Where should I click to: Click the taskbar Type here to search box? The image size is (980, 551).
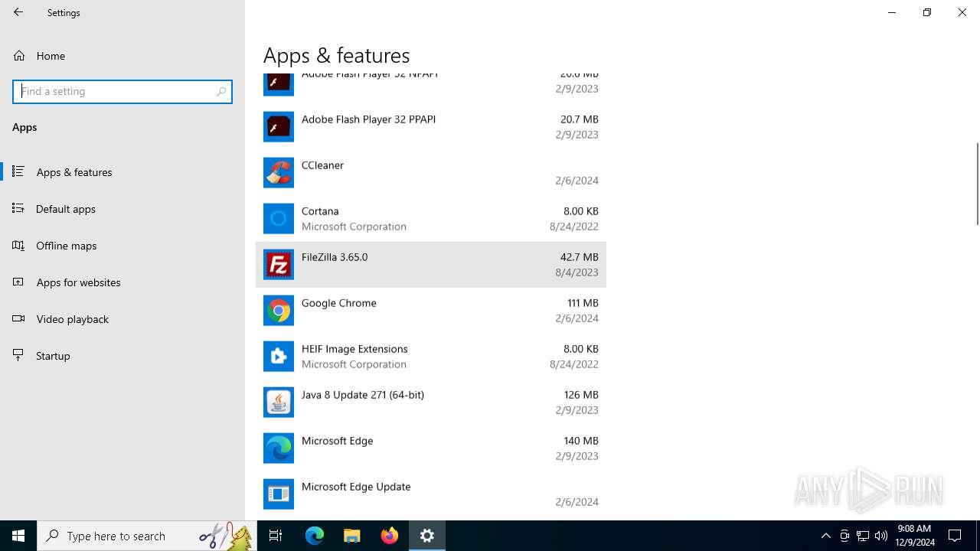(x=147, y=536)
